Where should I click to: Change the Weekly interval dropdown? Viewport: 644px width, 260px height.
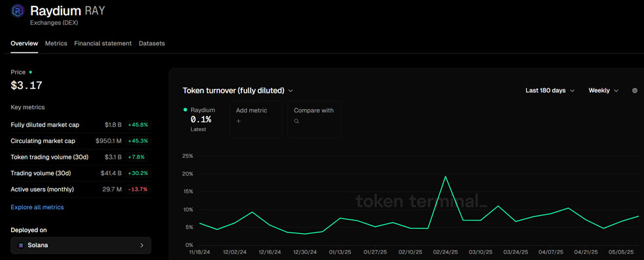pos(603,91)
